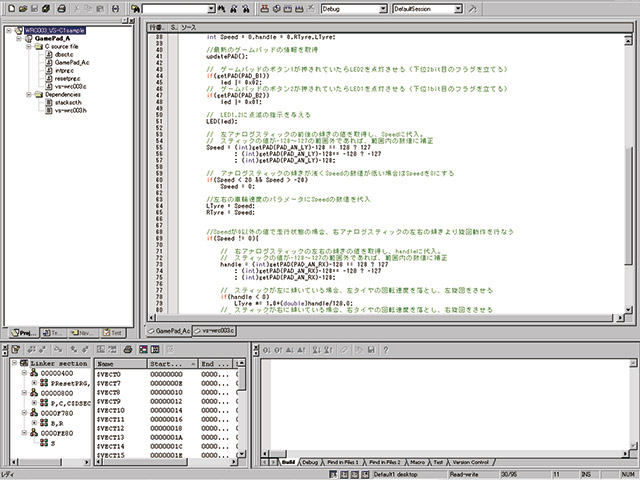Click the printer icon in map toolbar
640x480 pixels.
(128, 349)
